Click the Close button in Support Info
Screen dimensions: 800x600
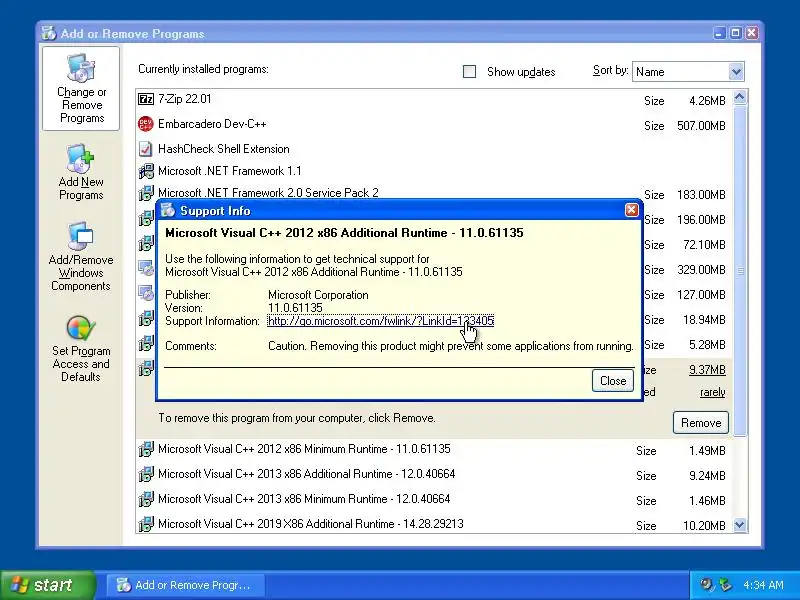(x=613, y=381)
